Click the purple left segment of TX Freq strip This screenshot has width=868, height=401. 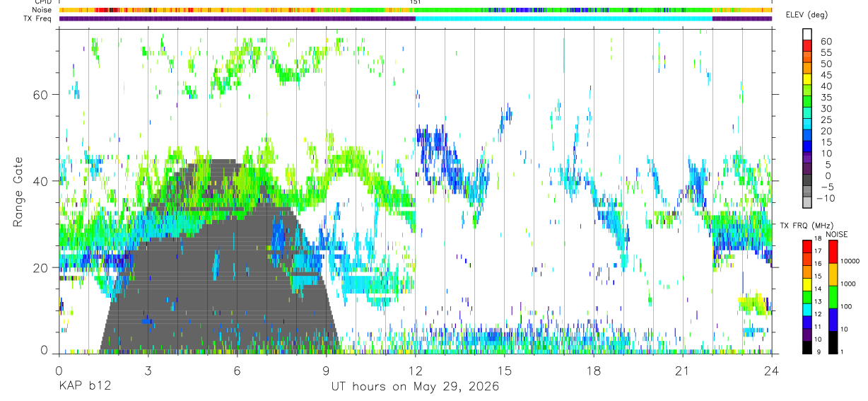click(x=237, y=18)
